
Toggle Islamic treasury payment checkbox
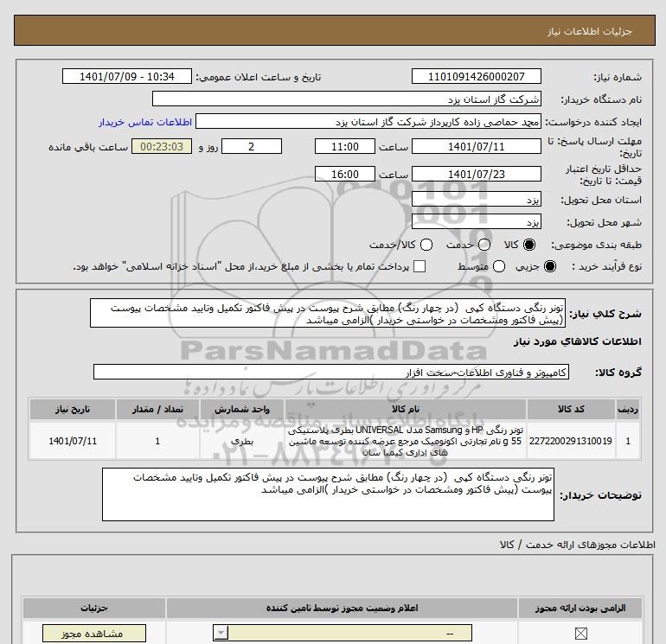[419, 266]
